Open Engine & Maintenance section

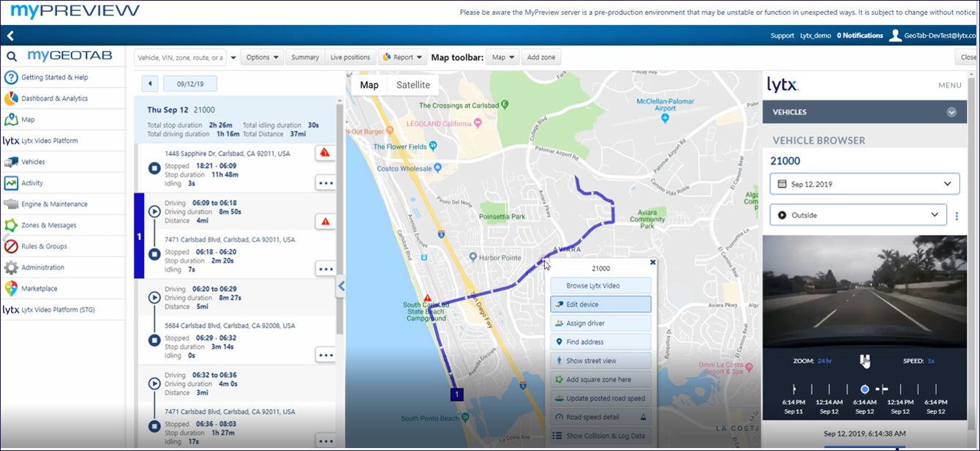click(x=54, y=204)
